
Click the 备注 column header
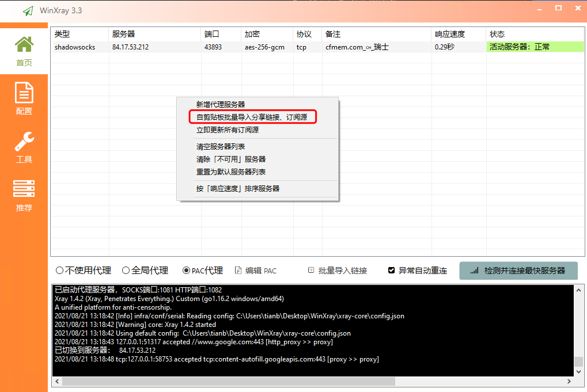coord(377,34)
